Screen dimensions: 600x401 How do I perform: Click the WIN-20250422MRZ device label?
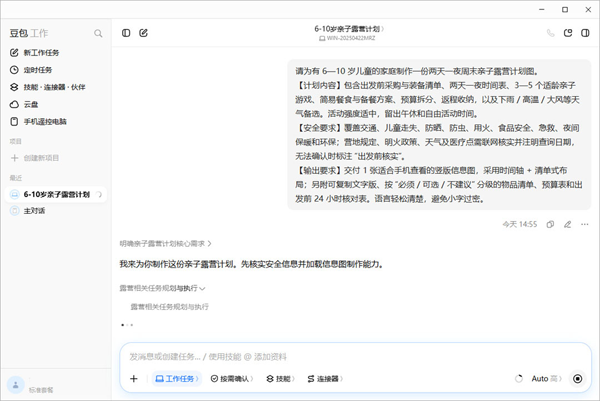347,38
